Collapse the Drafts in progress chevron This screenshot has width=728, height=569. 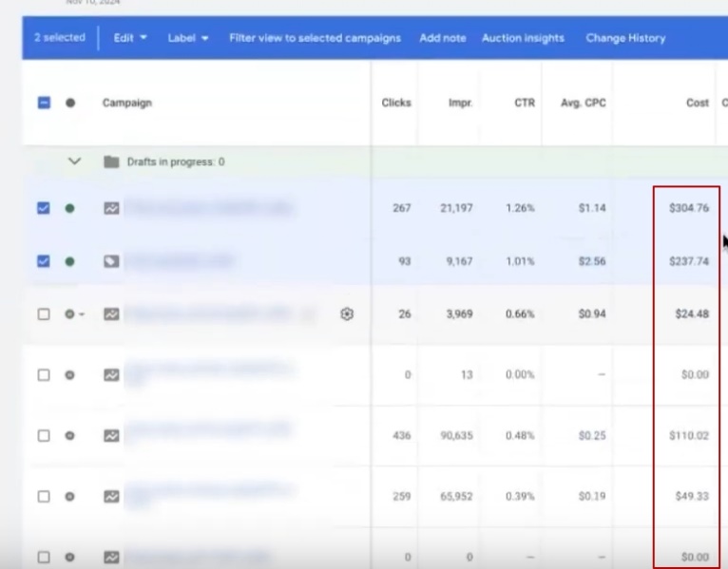[x=74, y=161]
